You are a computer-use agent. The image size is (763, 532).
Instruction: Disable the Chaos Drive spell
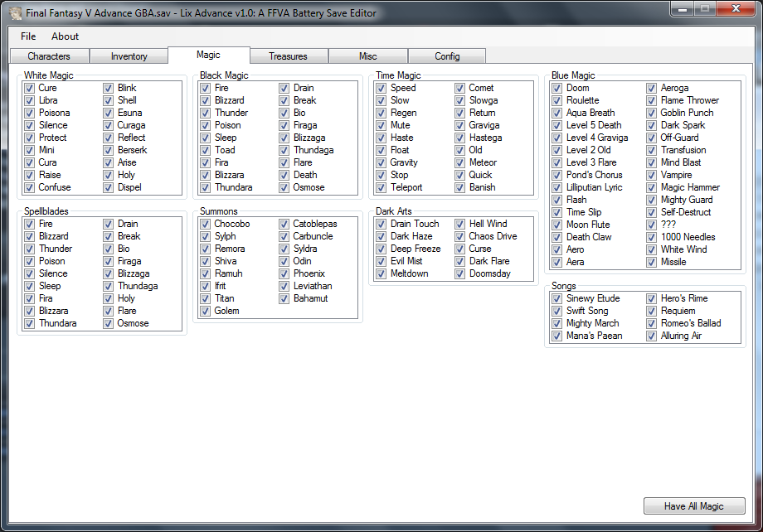(459, 236)
